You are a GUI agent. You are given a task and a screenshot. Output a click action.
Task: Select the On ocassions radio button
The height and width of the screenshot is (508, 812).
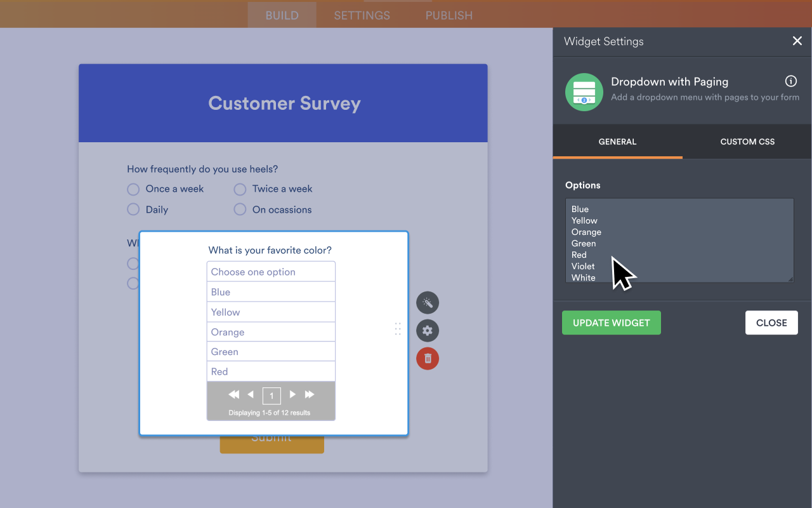pos(239,210)
